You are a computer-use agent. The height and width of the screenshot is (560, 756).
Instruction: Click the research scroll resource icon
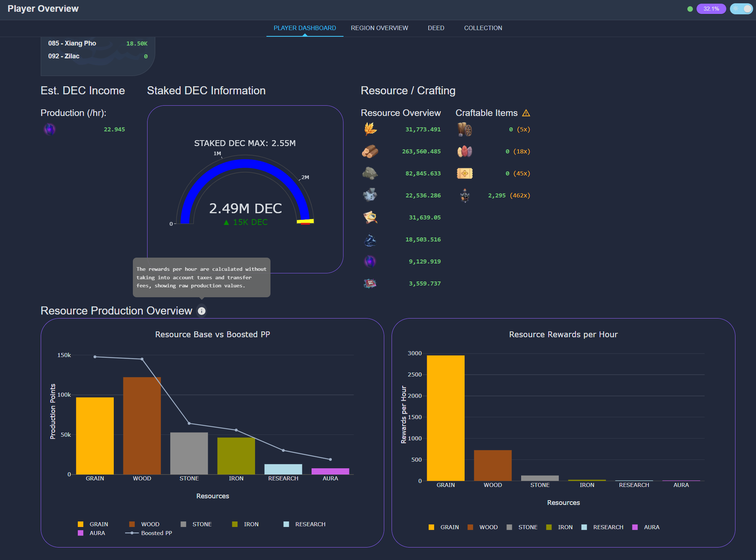point(370,217)
